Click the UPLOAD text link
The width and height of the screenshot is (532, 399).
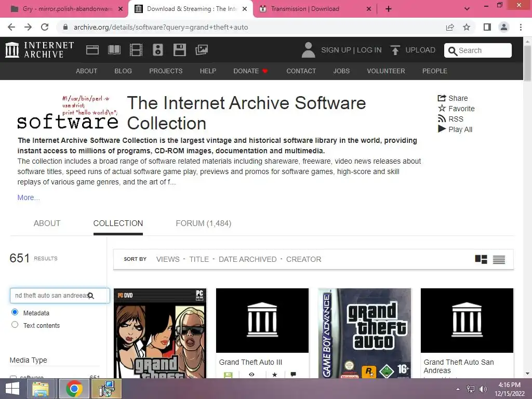tap(420, 50)
